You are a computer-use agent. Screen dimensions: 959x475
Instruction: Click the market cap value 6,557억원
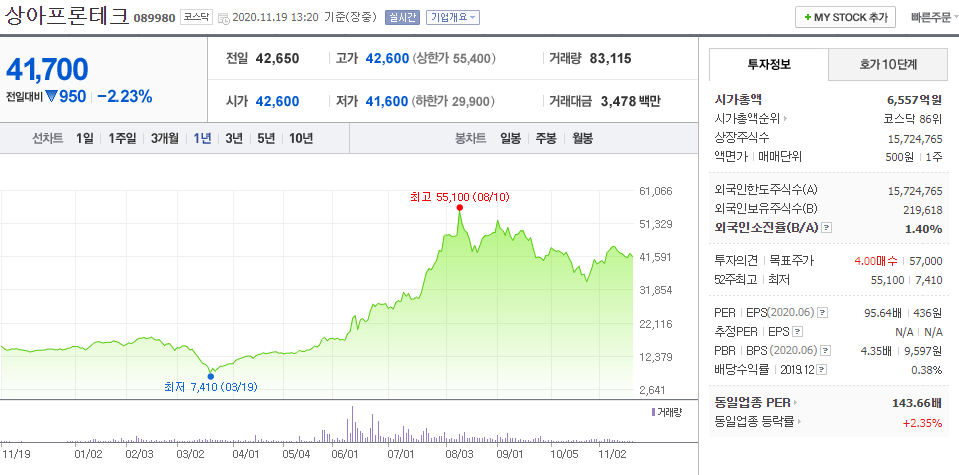click(914, 100)
